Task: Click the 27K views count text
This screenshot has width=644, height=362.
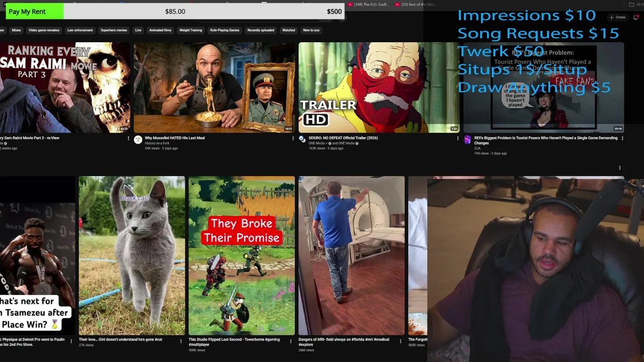Action: click(x=87, y=345)
